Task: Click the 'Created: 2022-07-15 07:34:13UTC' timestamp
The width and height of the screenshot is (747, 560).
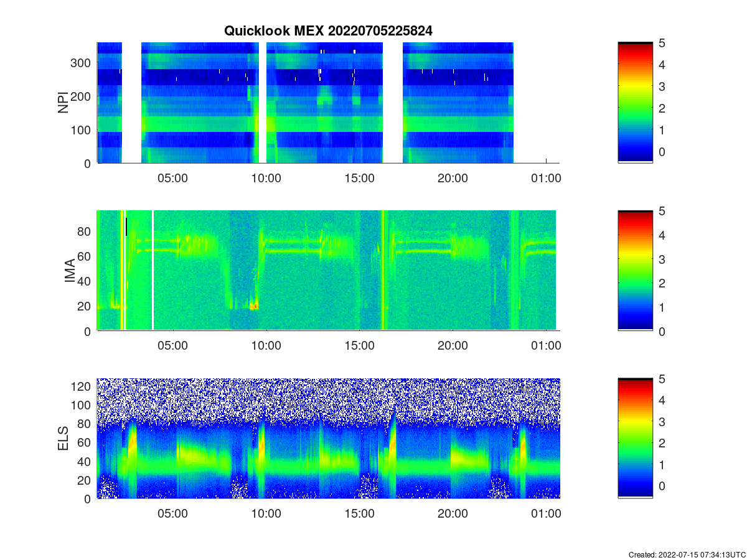Action: point(687,554)
